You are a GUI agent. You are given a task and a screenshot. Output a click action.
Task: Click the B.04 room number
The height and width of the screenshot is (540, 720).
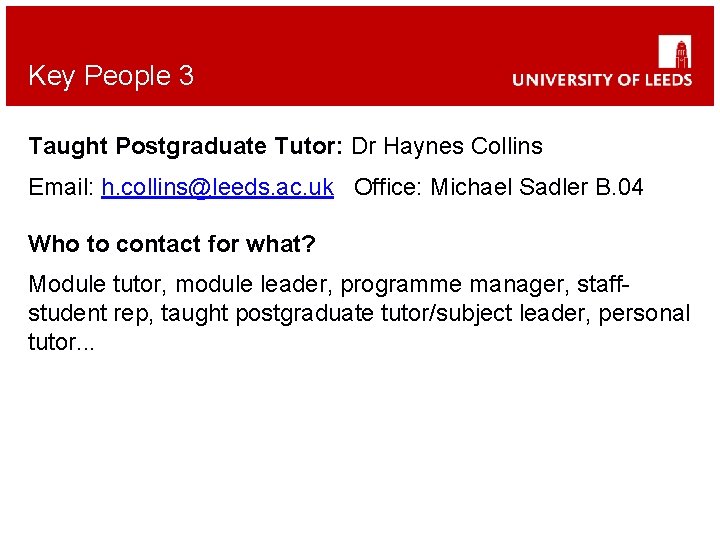619,187
